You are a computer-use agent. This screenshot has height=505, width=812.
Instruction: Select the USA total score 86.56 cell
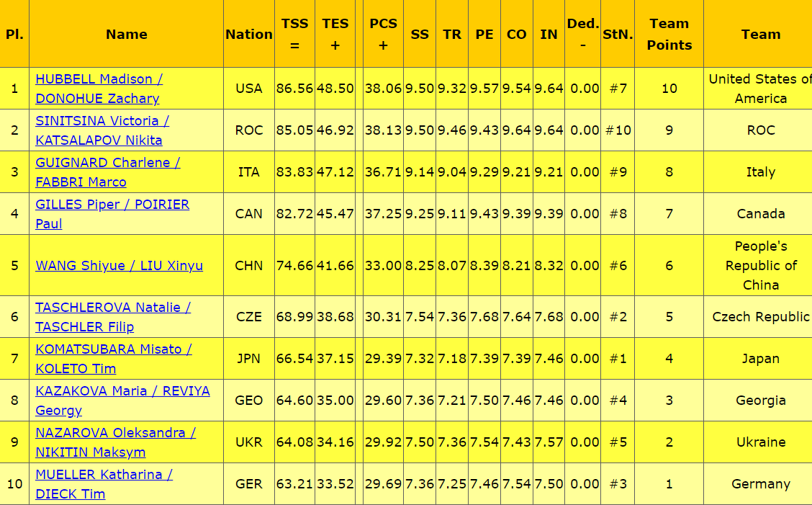tap(294, 89)
